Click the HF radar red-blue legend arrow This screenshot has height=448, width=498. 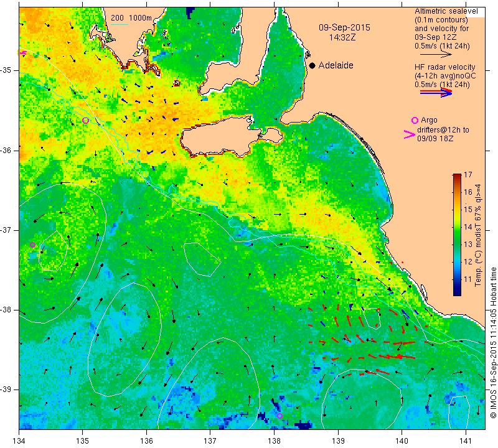point(436,93)
